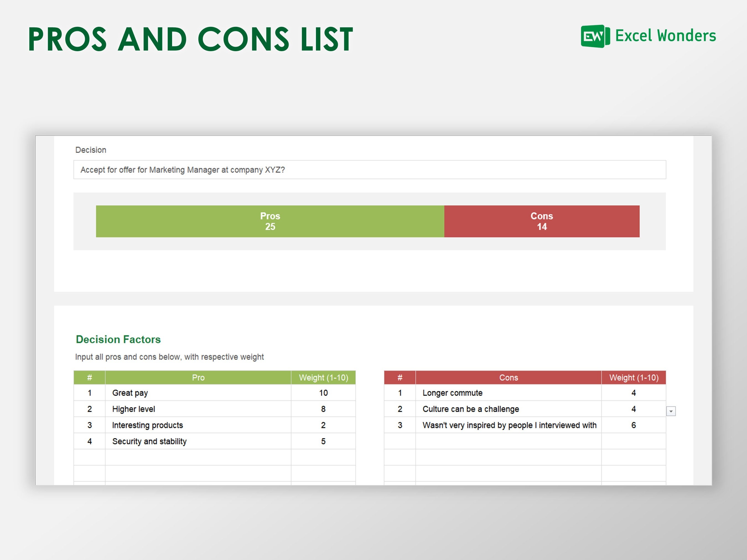Select the green Pros 25 bar

270,222
